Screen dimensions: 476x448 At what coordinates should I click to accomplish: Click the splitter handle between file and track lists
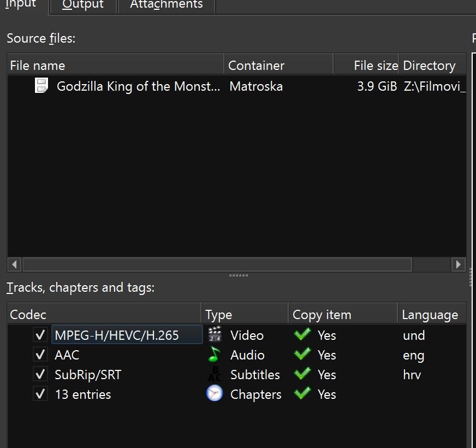point(239,275)
